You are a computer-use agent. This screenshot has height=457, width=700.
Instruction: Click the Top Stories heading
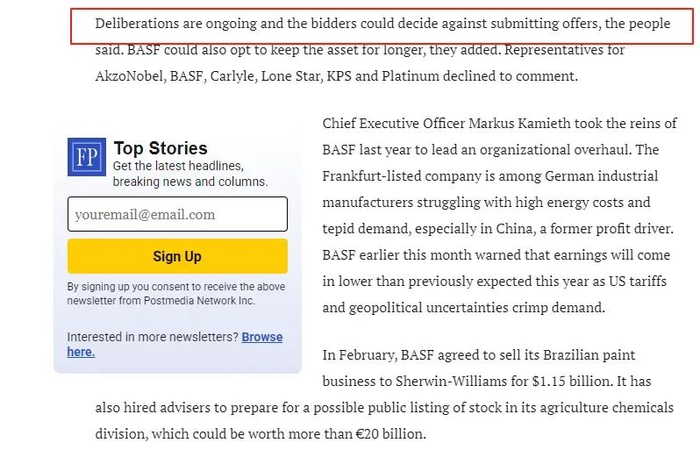(161, 148)
